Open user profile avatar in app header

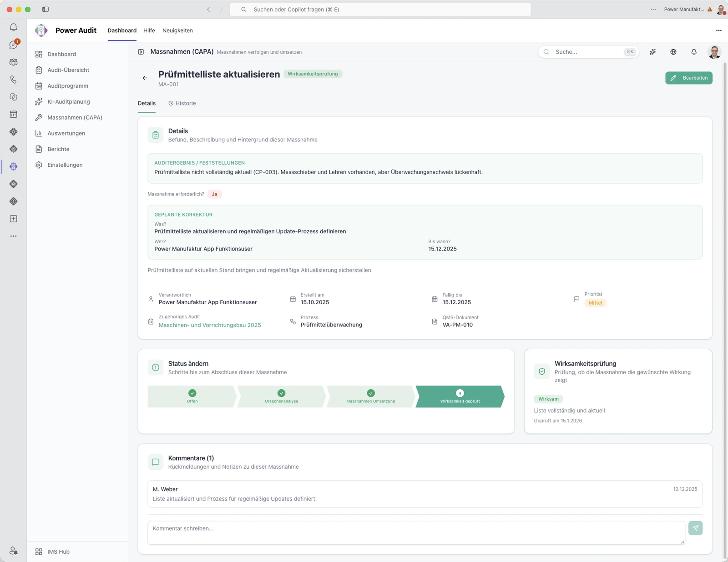tap(714, 52)
